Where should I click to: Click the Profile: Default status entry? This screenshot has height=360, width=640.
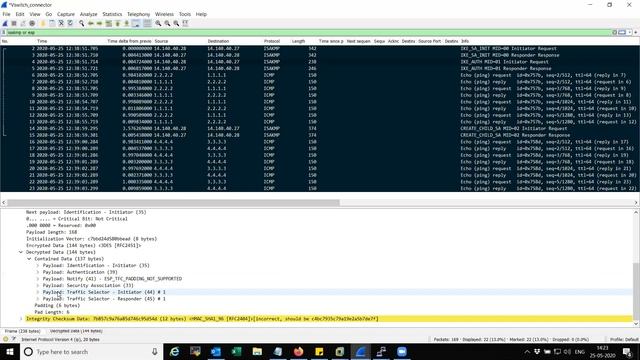[624, 340]
